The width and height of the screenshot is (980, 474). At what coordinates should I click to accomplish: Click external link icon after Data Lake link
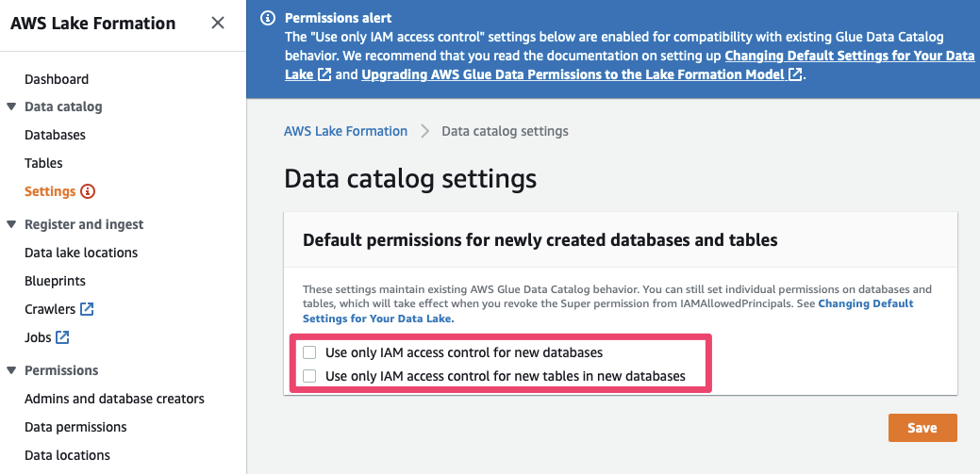pyautogui.click(x=324, y=74)
